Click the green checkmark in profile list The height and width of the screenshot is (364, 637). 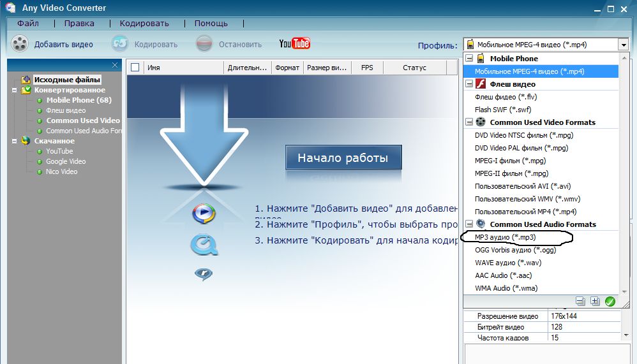point(610,302)
